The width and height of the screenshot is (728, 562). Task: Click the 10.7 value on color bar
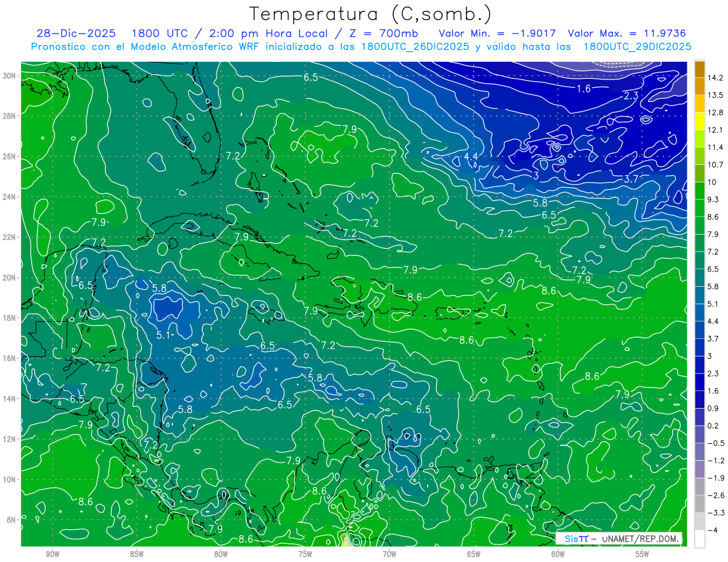pos(715,165)
